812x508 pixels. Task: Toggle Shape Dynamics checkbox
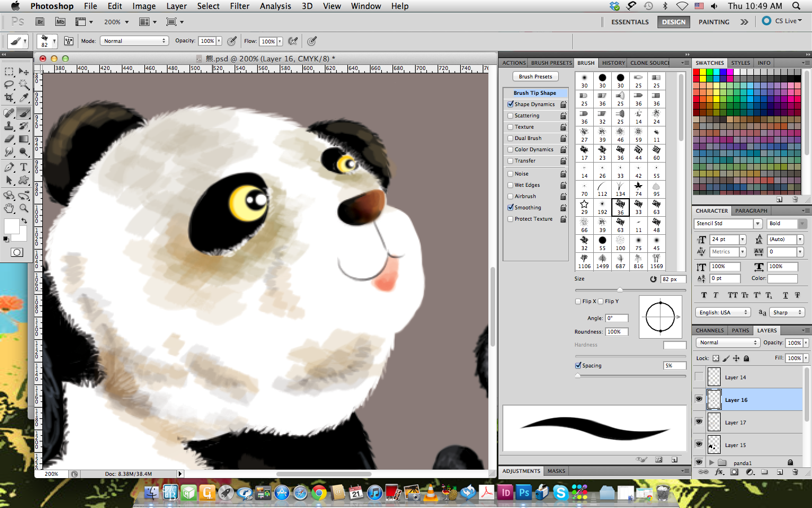click(x=510, y=104)
